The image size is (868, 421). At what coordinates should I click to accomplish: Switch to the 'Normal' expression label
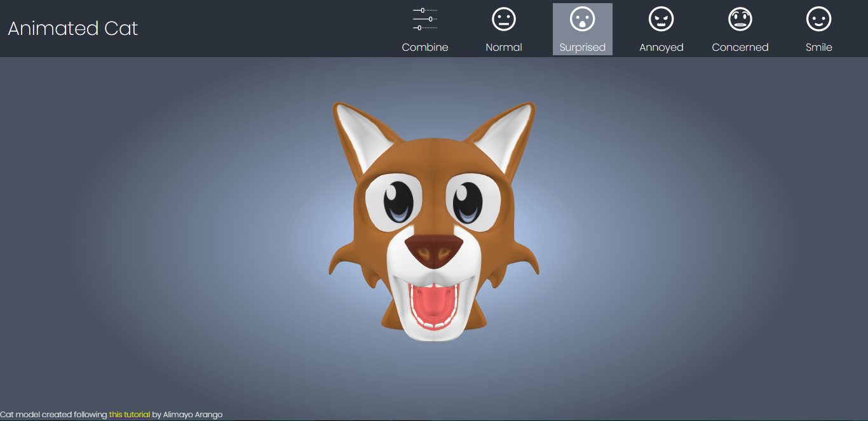[x=504, y=48]
